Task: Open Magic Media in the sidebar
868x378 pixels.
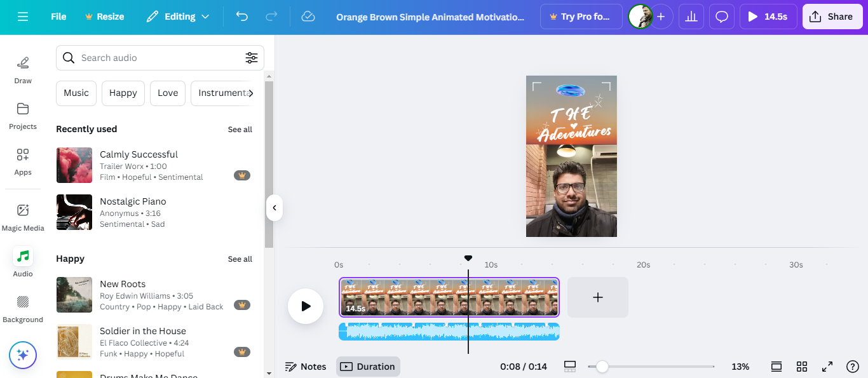Action: point(23,217)
